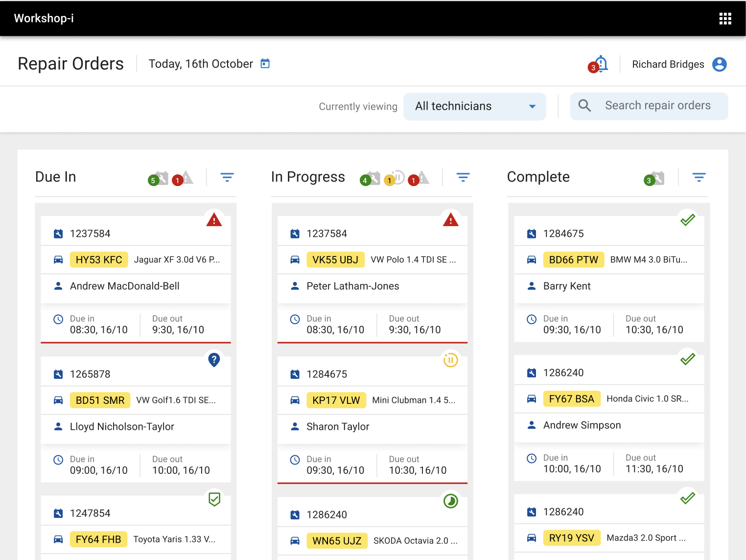Toggle Complete column repair count badge
This screenshot has width=746, height=560.
(x=654, y=179)
